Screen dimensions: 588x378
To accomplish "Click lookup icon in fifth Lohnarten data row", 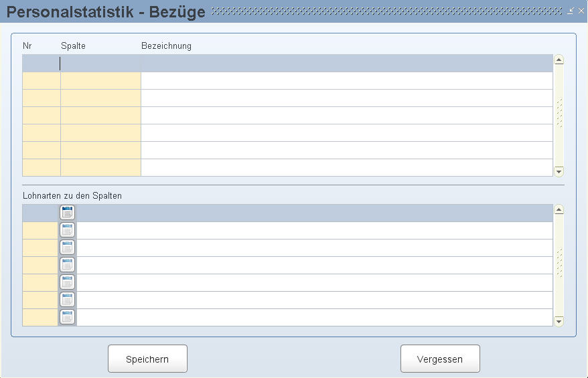I will (x=67, y=300).
